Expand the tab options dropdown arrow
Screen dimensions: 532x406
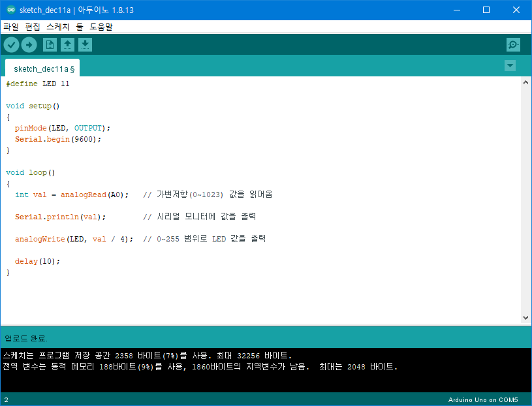pyautogui.click(x=510, y=65)
